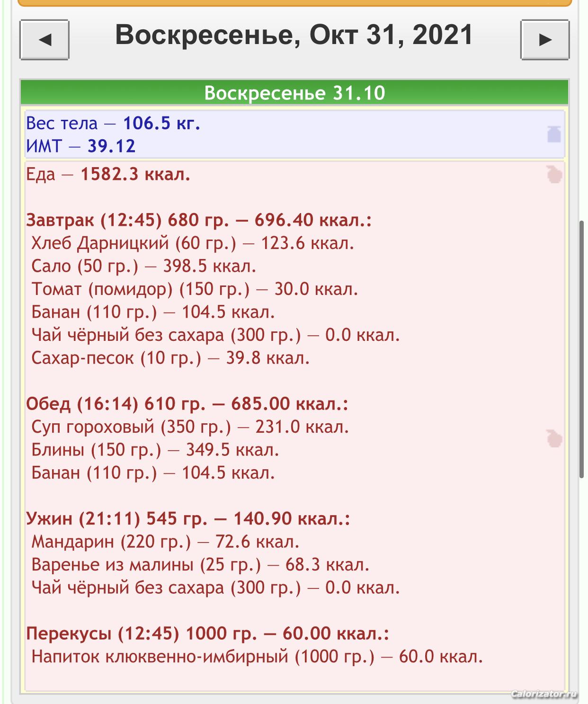Open the ИМТ 39.12 value
The height and width of the screenshot is (704, 588).
click(81, 146)
